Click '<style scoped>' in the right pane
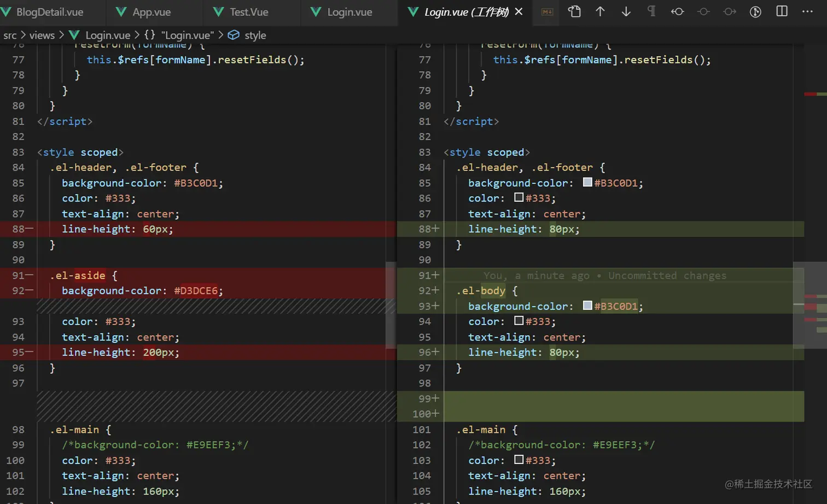Screen dimensions: 827x504 click(x=487, y=152)
